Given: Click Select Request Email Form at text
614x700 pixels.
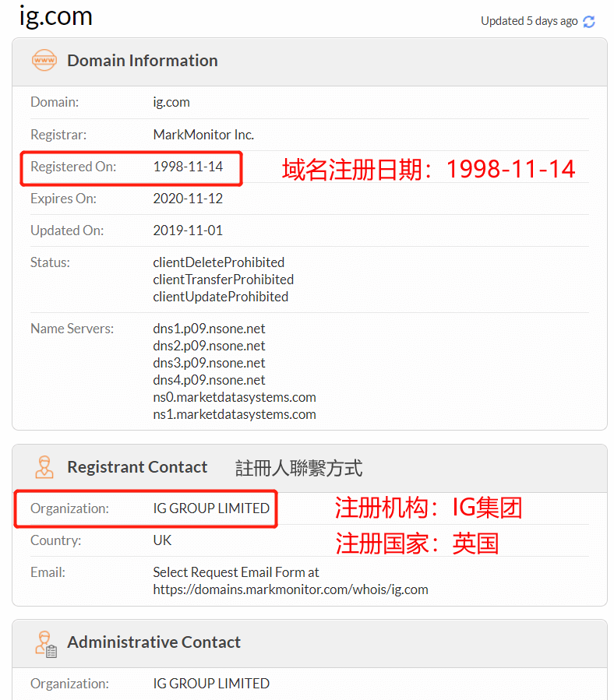Looking at the screenshot, I should (x=236, y=572).
